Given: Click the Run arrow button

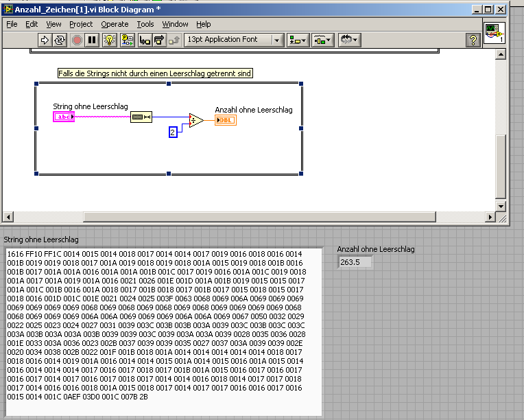Looking at the screenshot, I should click(45, 40).
